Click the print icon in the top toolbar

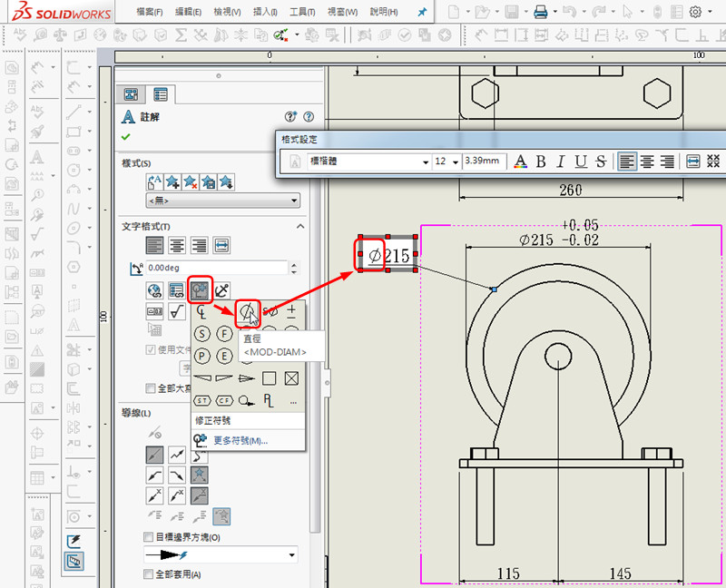coord(541,13)
